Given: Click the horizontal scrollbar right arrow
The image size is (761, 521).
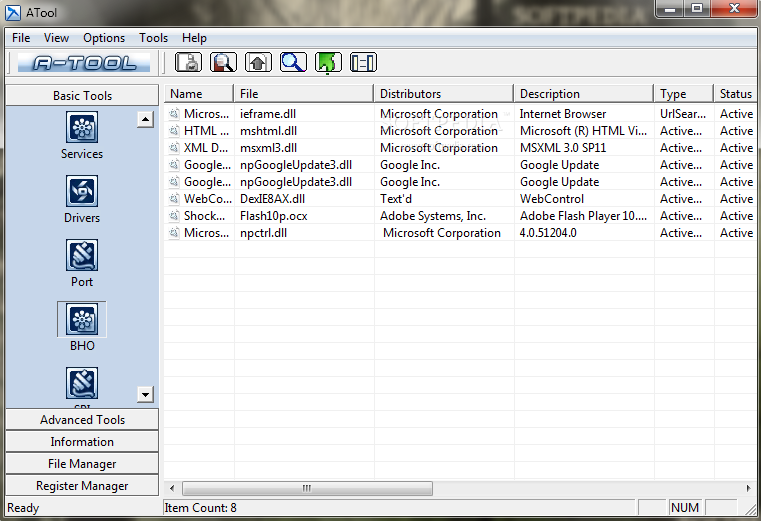Looking at the screenshot, I should click(748, 488).
